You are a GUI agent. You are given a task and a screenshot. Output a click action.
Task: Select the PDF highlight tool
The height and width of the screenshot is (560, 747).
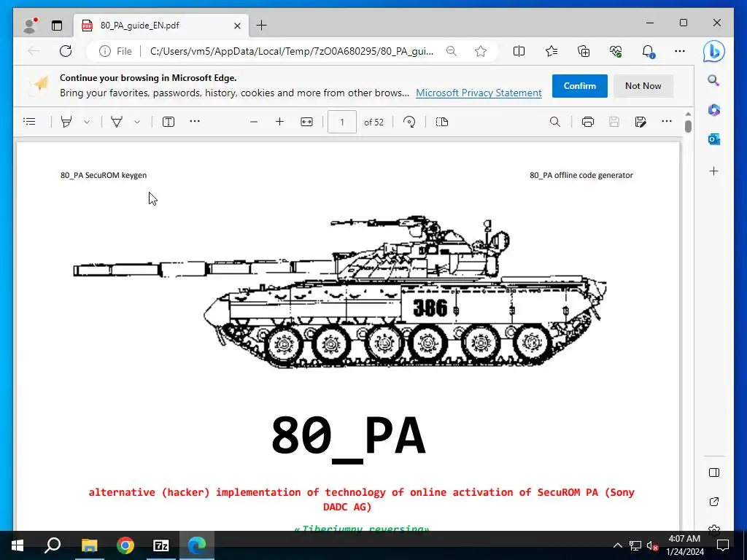pyautogui.click(x=66, y=122)
